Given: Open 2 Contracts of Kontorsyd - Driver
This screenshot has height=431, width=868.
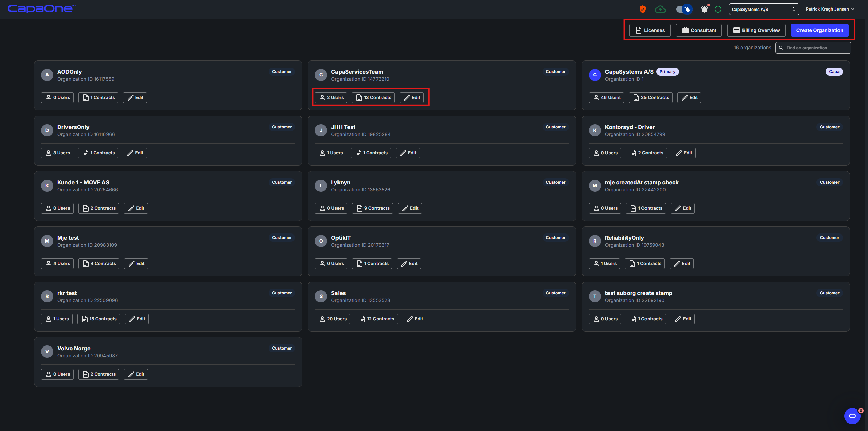Looking at the screenshot, I should pyautogui.click(x=646, y=153).
